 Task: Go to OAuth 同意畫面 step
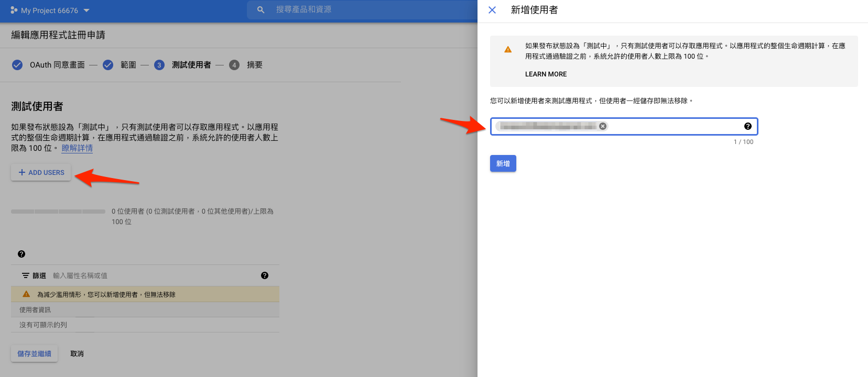[57, 65]
